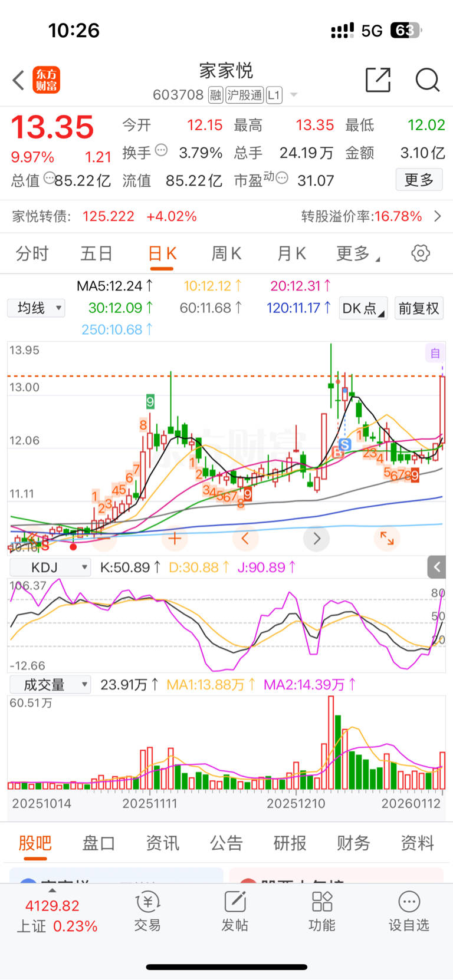Tap the 250:10.68 moving average label
The height and width of the screenshot is (980, 453).
pyautogui.click(x=117, y=329)
